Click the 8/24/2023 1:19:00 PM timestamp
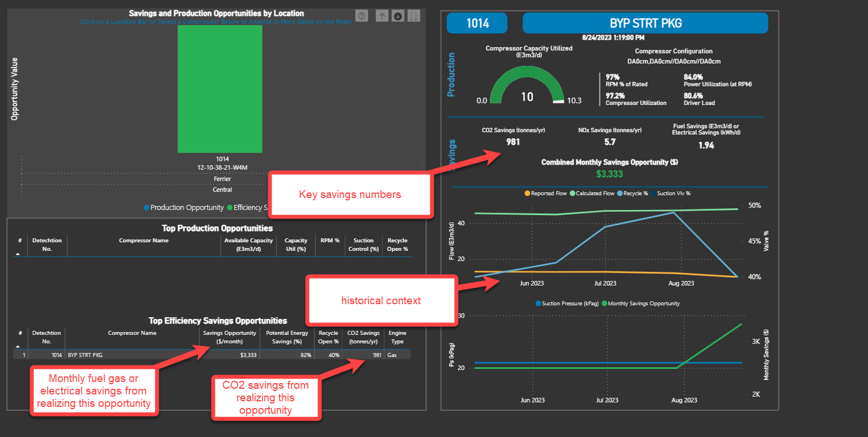The image size is (868, 437). (x=613, y=37)
